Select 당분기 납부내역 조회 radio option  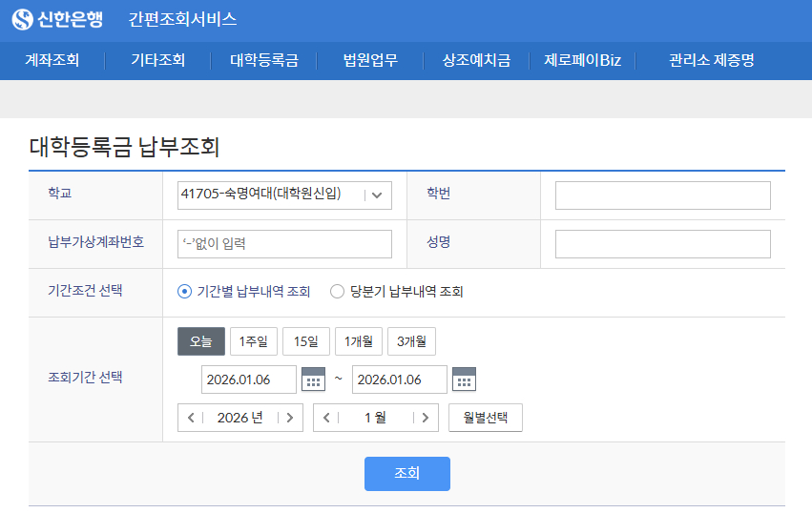[x=337, y=292]
